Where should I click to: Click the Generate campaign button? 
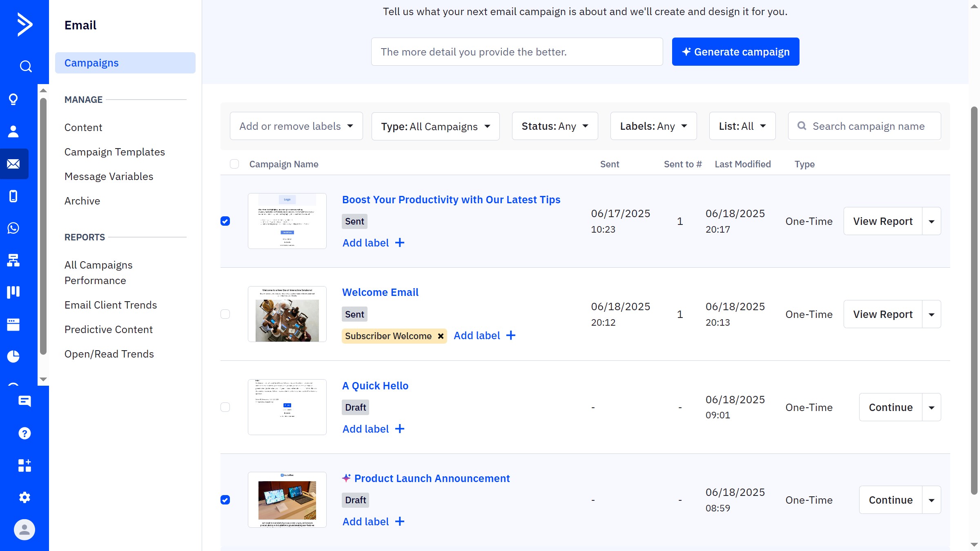pos(735,52)
